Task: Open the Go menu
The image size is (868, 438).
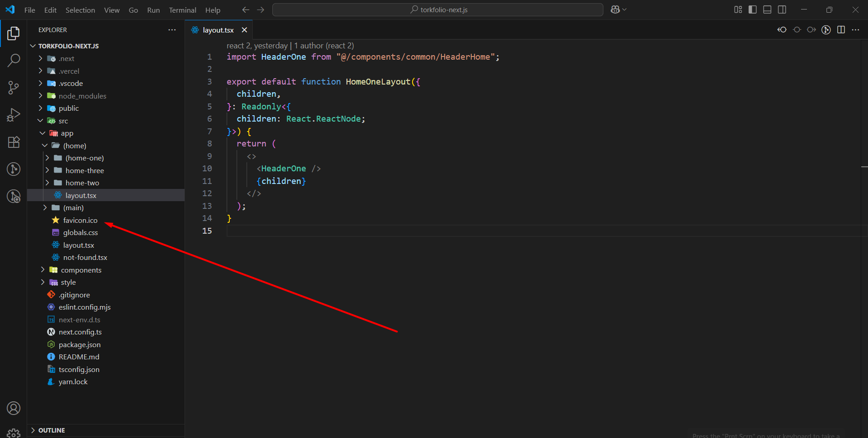Action: click(133, 10)
